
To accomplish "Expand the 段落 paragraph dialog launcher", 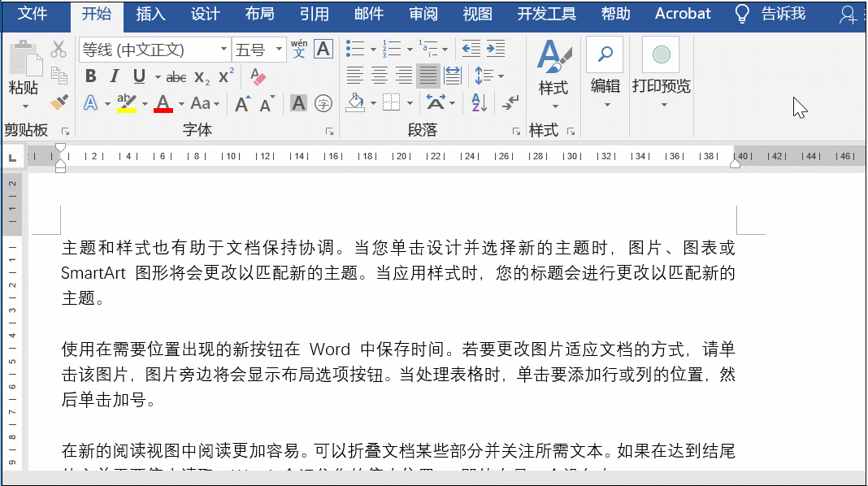I will [x=516, y=132].
